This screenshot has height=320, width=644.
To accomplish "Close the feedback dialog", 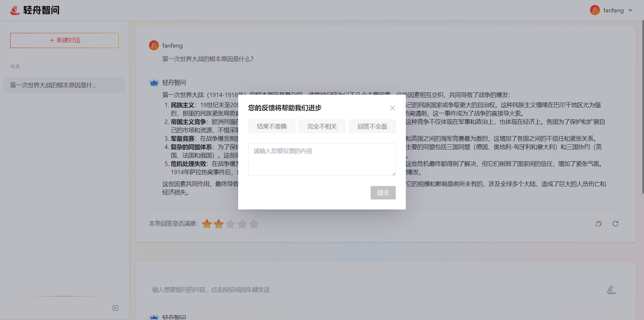I will (392, 108).
